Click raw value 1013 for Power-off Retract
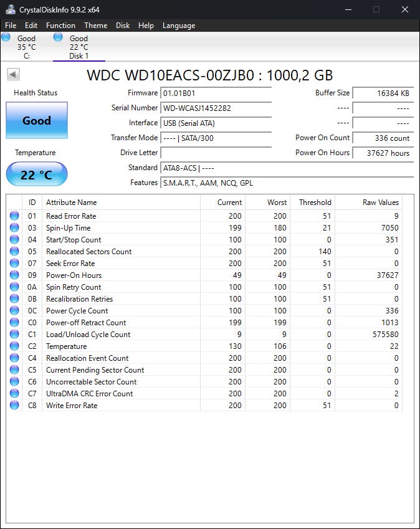Screen dimensions: 420x529 [x=390, y=323]
